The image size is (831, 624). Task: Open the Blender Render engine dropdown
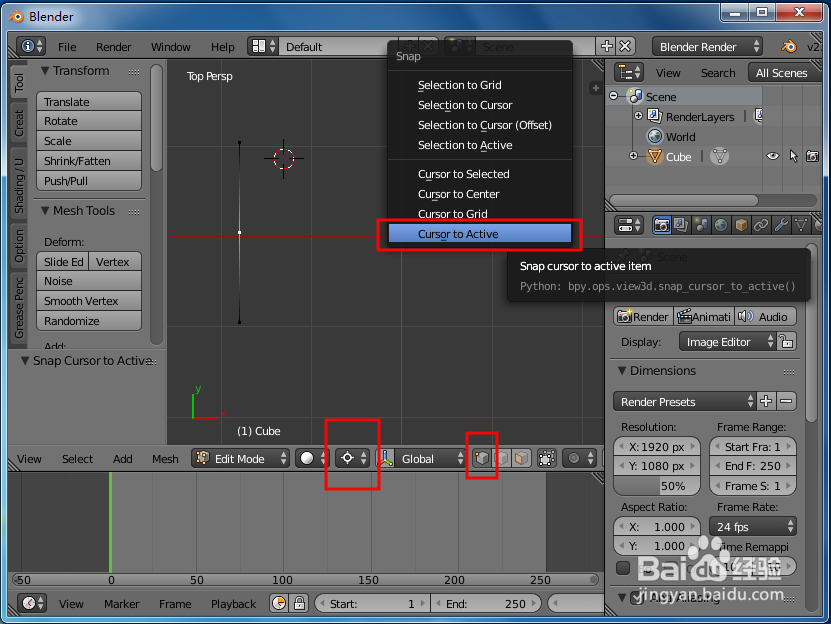(707, 47)
